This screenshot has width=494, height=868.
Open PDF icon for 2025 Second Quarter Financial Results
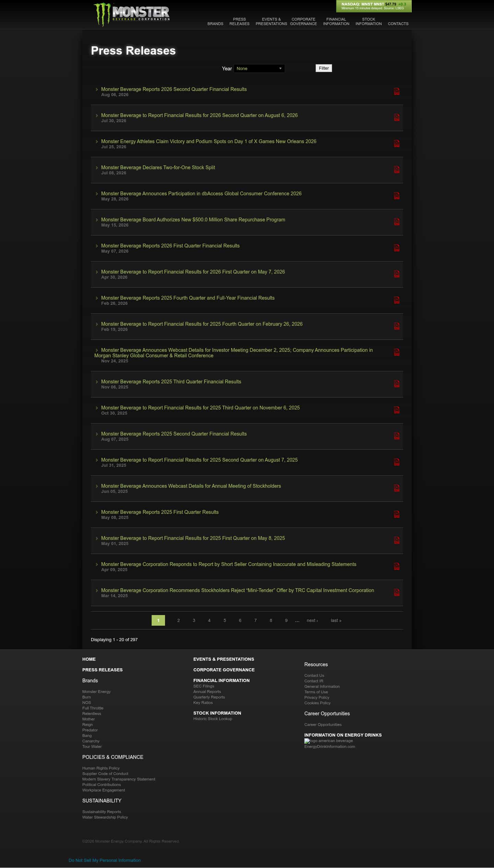(397, 436)
